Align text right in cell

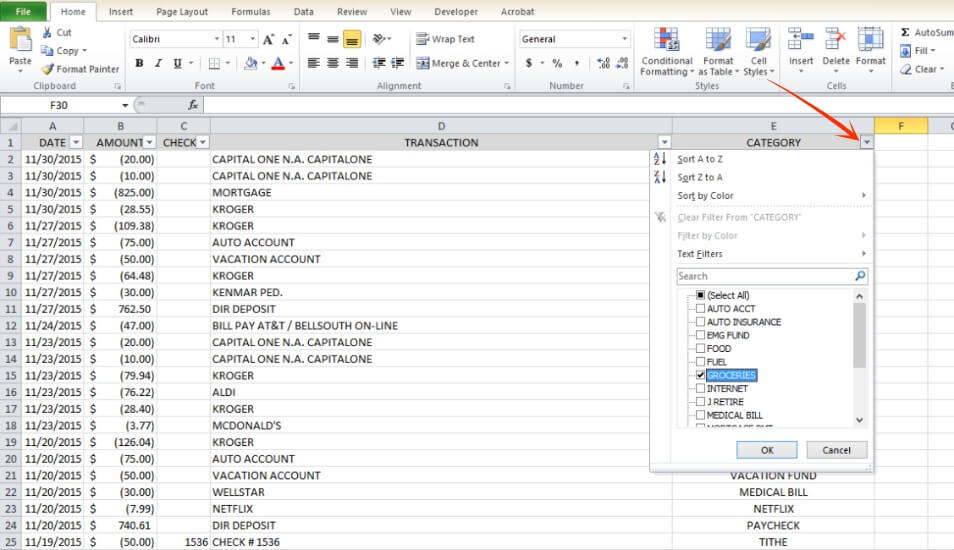352,63
